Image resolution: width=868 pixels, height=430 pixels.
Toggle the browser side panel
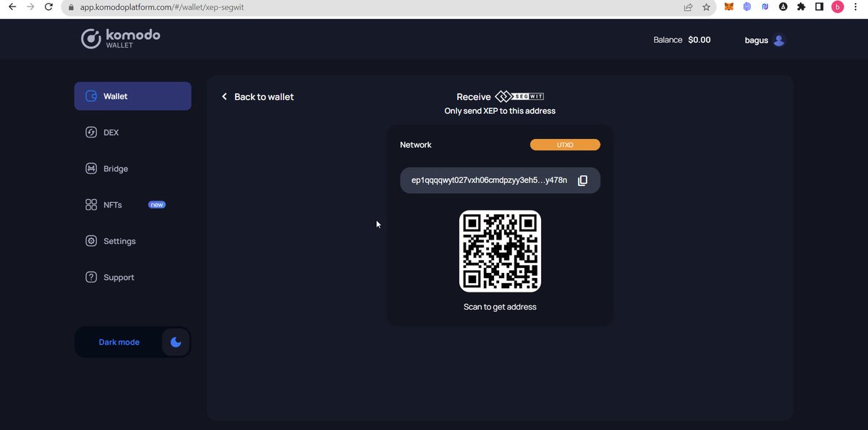(x=820, y=7)
